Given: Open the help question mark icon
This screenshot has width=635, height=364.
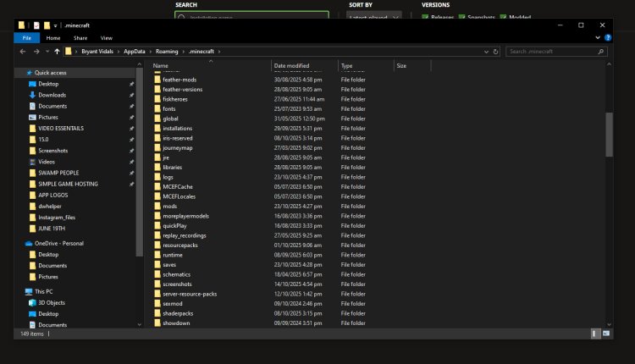Looking at the screenshot, I should coord(608,38).
